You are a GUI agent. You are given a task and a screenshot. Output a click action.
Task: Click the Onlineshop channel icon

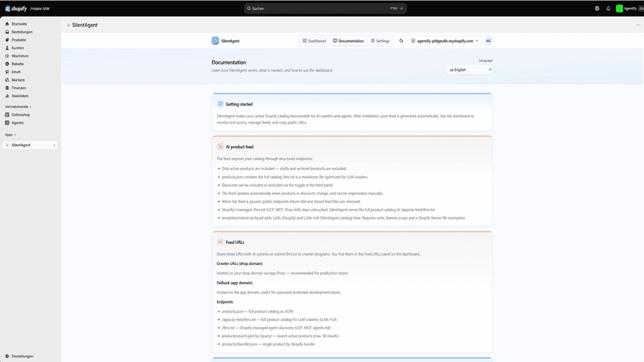pyautogui.click(x=7, y=114)
